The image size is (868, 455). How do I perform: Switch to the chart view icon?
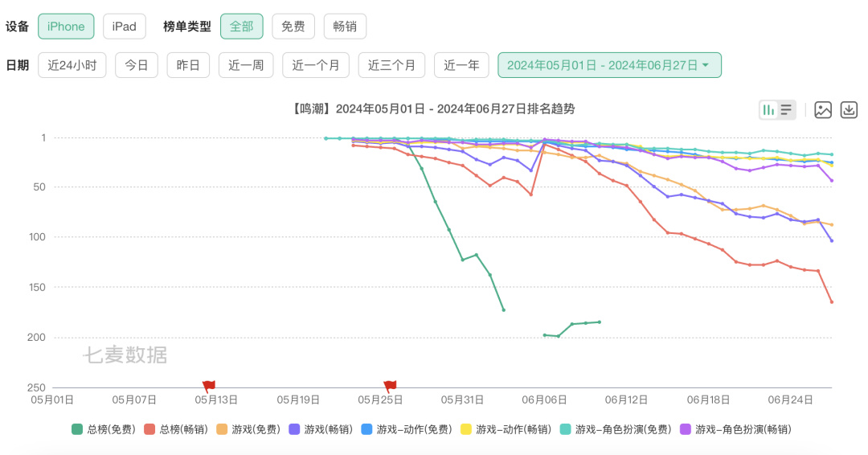[768, 110]
